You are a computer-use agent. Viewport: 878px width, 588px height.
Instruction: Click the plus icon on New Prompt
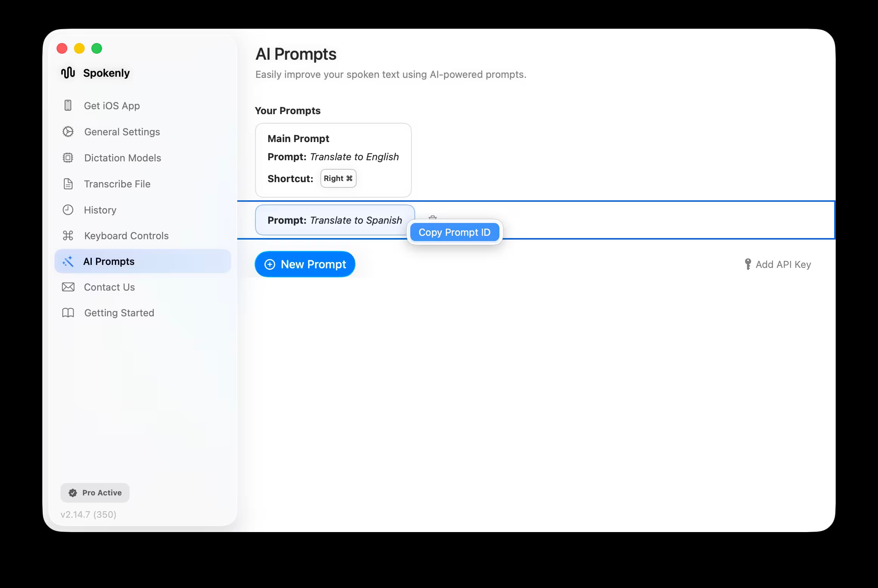coord(269,264)
